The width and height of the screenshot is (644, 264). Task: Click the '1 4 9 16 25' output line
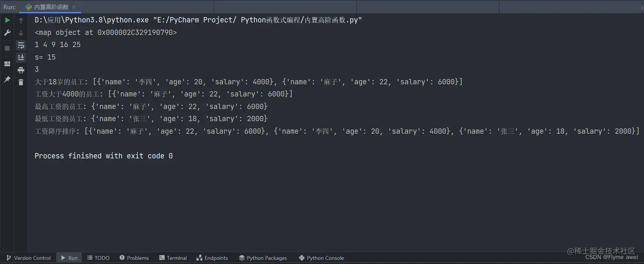click(57, 45)
